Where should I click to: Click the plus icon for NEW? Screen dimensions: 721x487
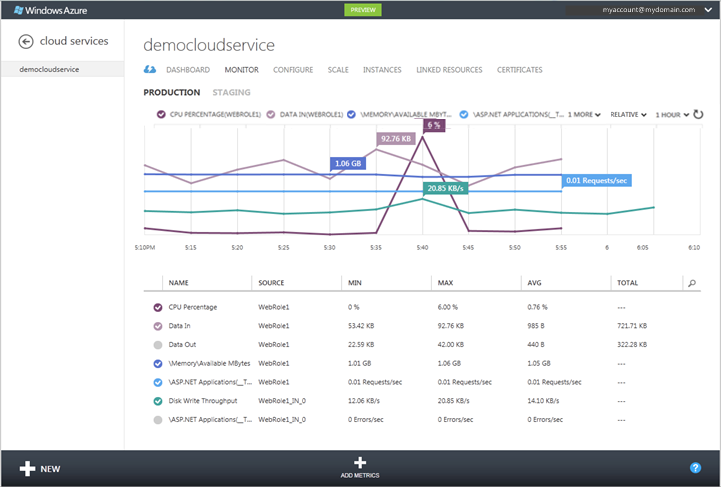[27, 469]
